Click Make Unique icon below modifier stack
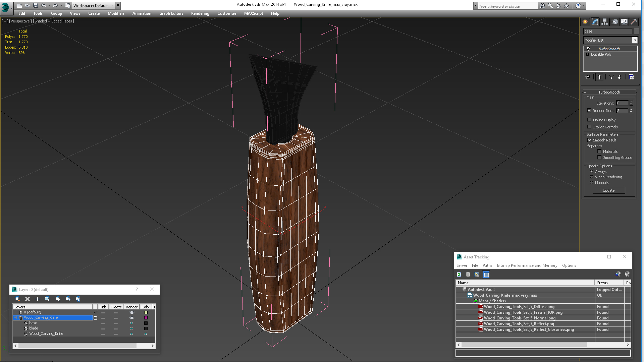Viewport: 644px width, 362px height. point(611,77)
